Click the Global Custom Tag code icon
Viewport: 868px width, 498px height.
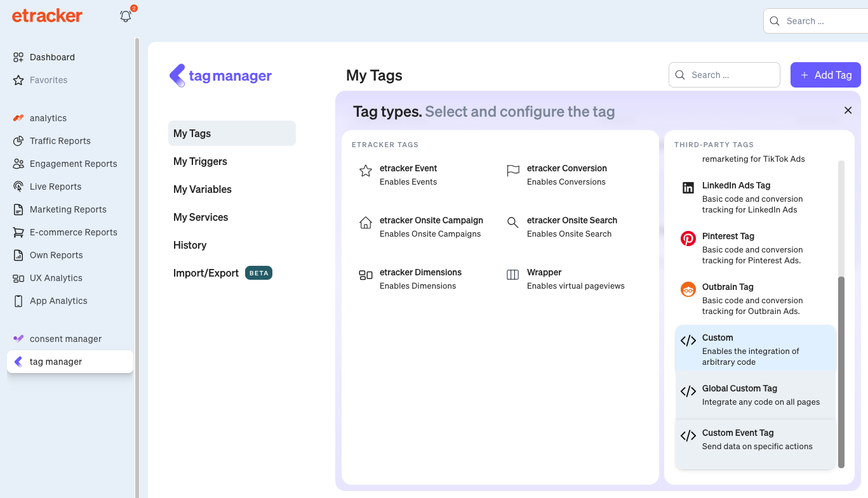tap(688, 391)
